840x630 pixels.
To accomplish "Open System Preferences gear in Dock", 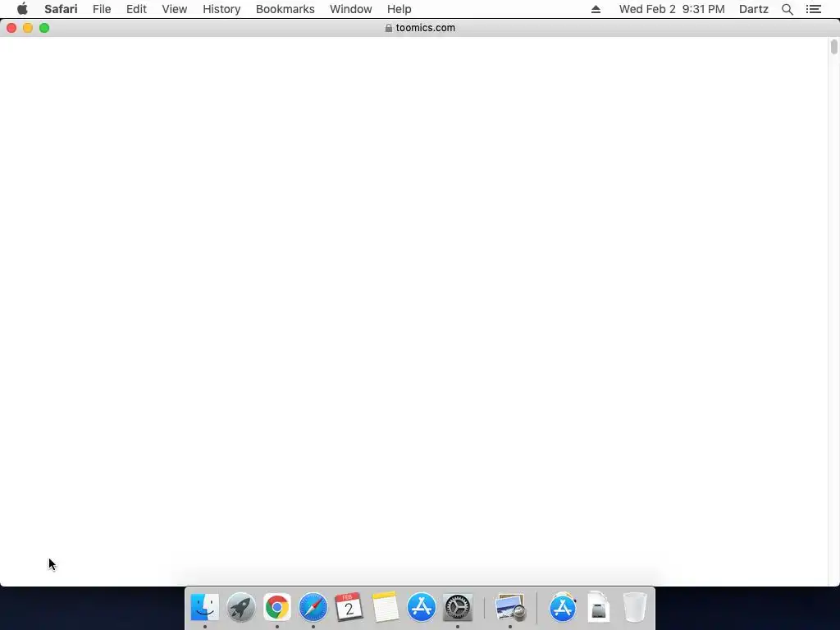I will 458,607.
